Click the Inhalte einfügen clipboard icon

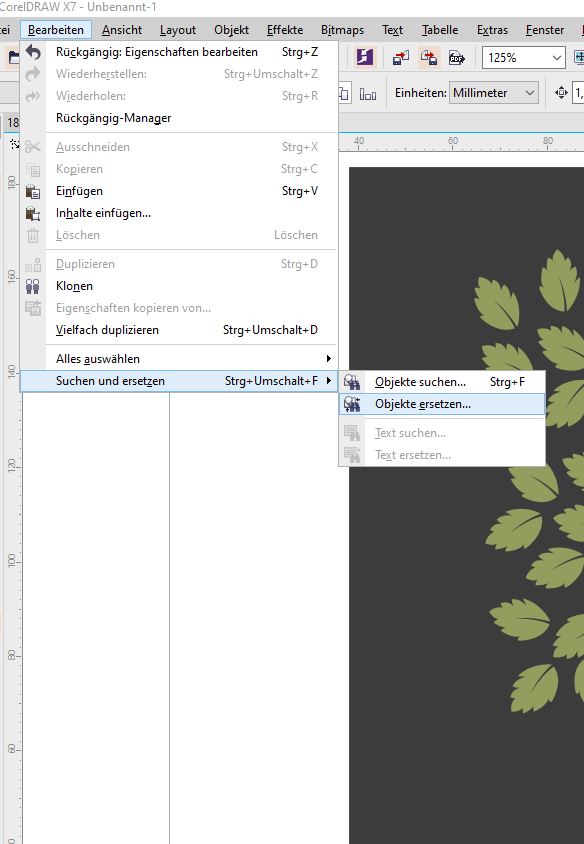(x=33, y=213)
